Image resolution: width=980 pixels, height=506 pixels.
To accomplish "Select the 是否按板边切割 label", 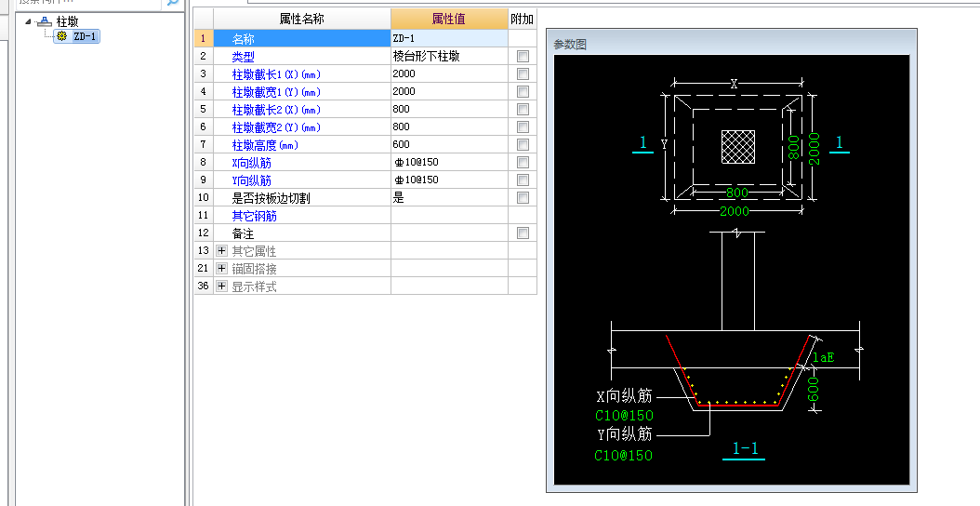I will (x=271, y=198).
